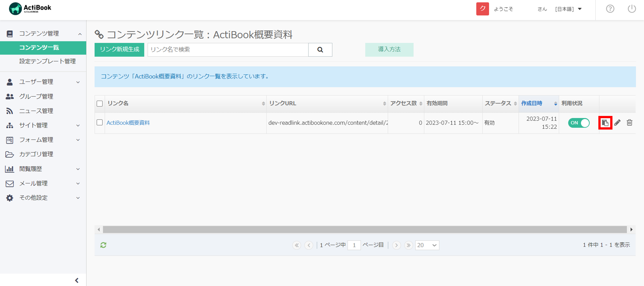Image resolution: width=644 pixels, height=286 pixels.
Task: Delete the ActiBook概要資料 link with trash icon
Action: click(x=629, y=123)
